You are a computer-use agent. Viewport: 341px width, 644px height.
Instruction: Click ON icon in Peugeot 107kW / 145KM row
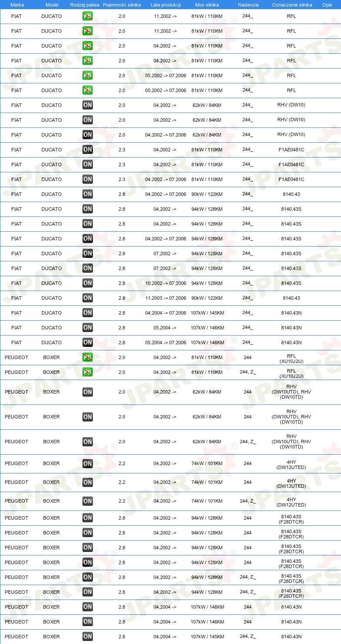pyautogui.click(x=88, y=637)
